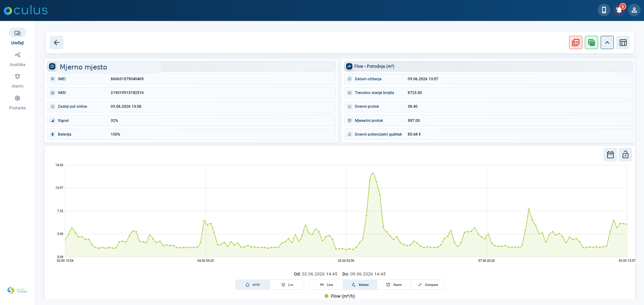The image size is (644, 305).
Task: Click the Od start date text
Action: 315,274
